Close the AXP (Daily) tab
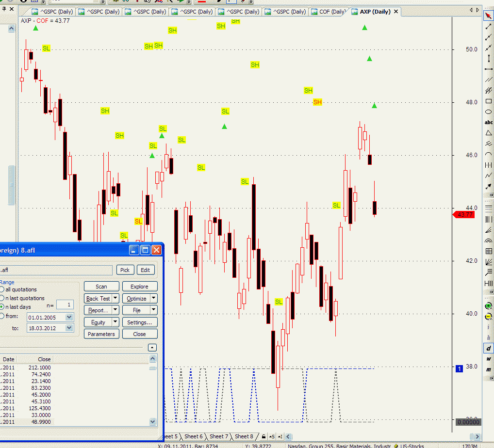494x448 pixels. tap(396, 12)
